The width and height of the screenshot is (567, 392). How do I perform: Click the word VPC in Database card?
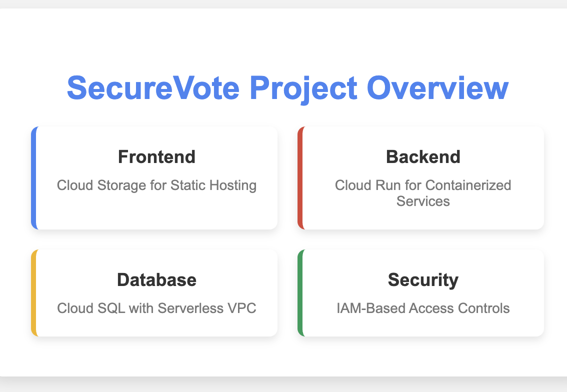point(241,308)
